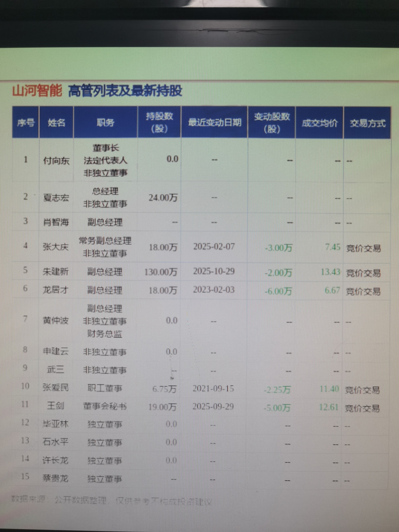Select the name 付向东 in row 1
Image resolution: width=399 pixels, height=532 pixels.
[x=56, y=161]
